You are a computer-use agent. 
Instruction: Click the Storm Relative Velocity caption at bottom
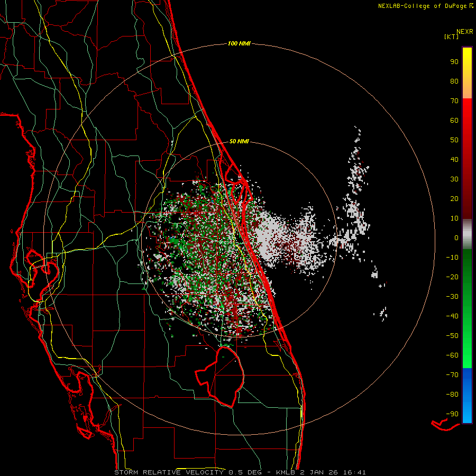tap(240, 472)
